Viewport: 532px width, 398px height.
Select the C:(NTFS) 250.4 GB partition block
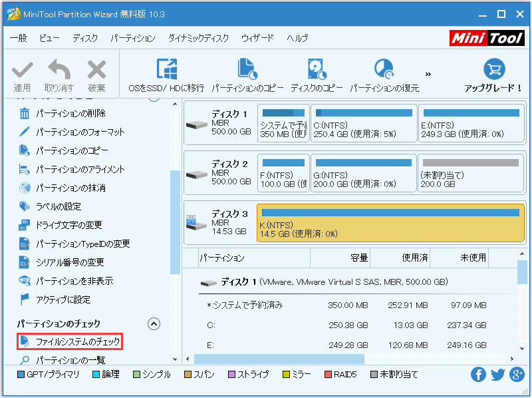(x=364, y=123)
